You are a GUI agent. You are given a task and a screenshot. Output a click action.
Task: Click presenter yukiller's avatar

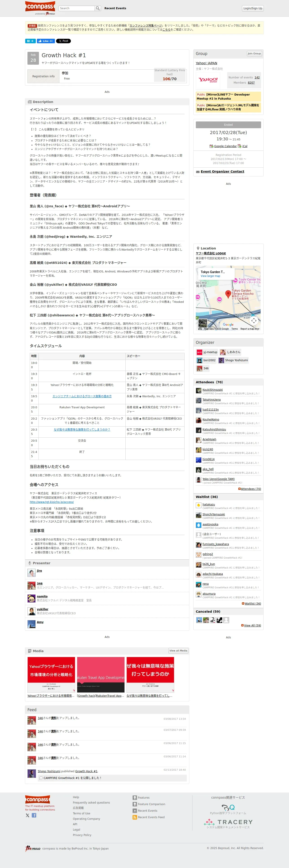point(31,611)
